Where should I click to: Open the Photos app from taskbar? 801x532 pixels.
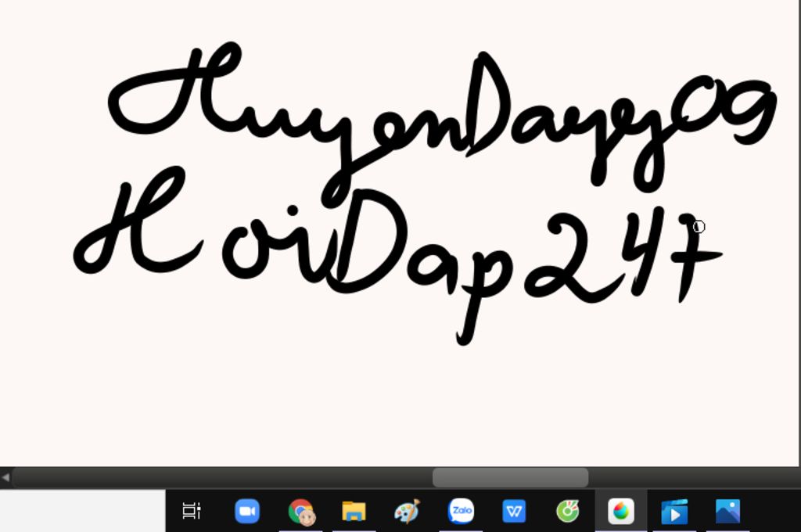point(727,511)
